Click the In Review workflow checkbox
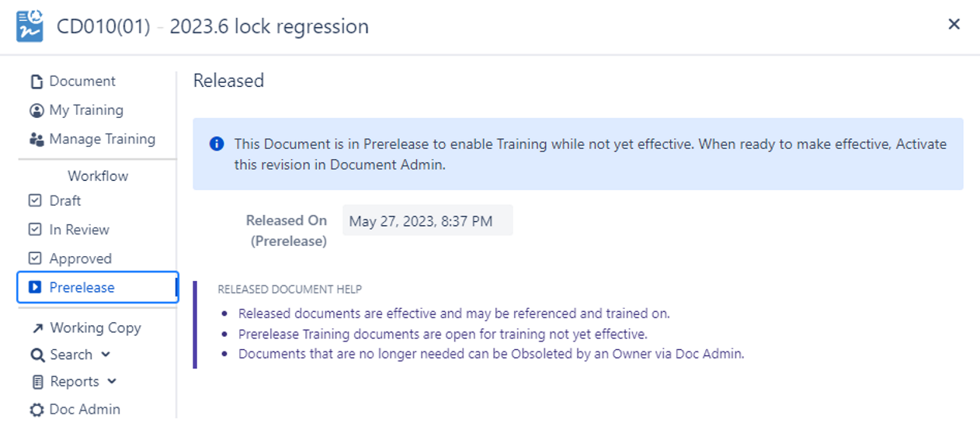 (35, 230)
